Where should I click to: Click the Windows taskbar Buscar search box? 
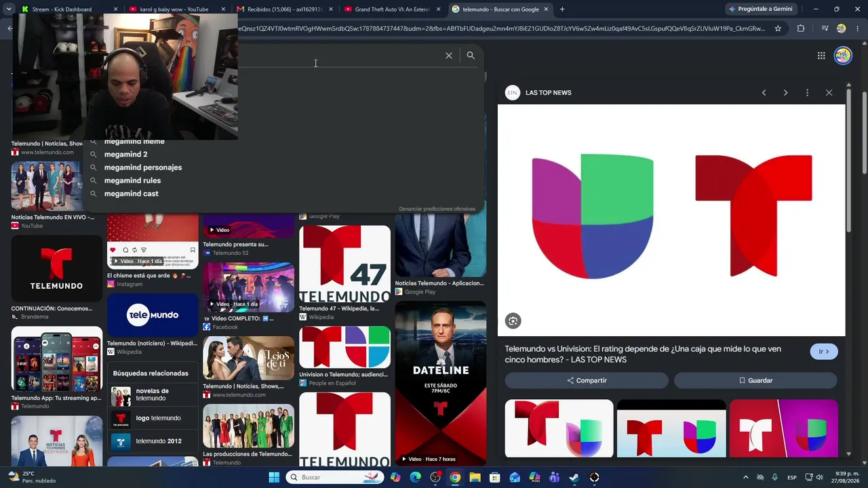point(334,477)
